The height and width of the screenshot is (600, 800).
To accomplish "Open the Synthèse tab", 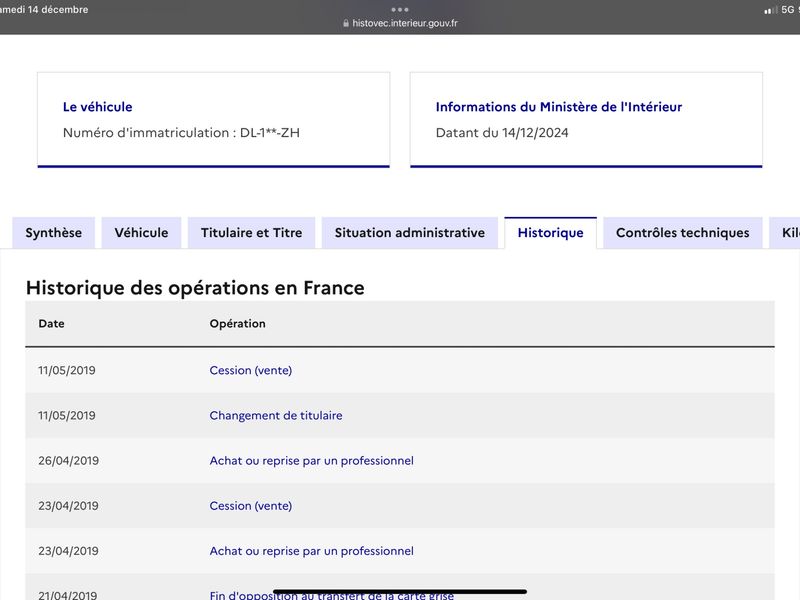I will tap(54, 233).
